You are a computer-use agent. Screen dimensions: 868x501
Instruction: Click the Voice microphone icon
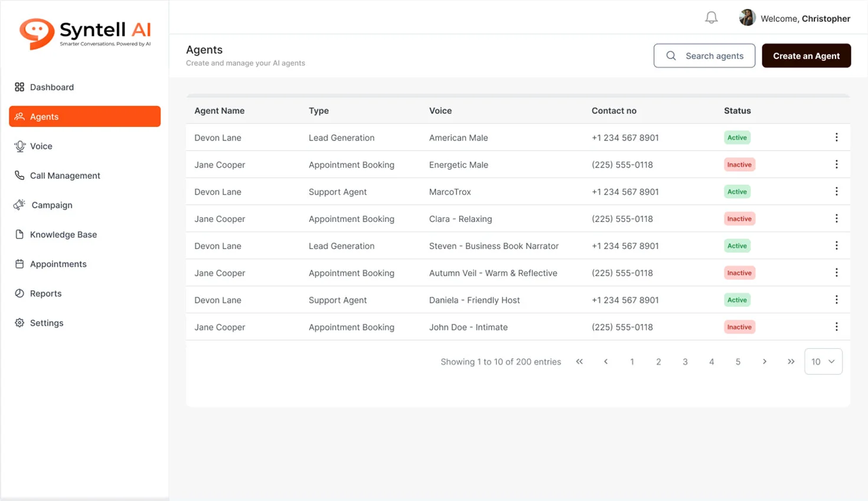point(20,146)
